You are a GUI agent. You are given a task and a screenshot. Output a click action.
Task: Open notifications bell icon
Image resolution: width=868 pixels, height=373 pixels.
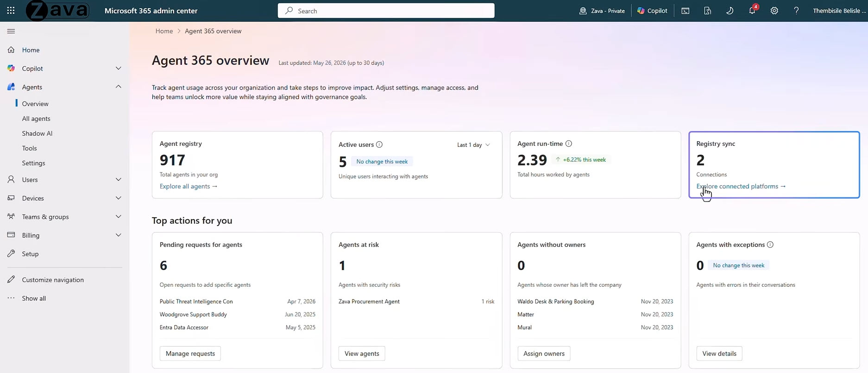(752, 10)
